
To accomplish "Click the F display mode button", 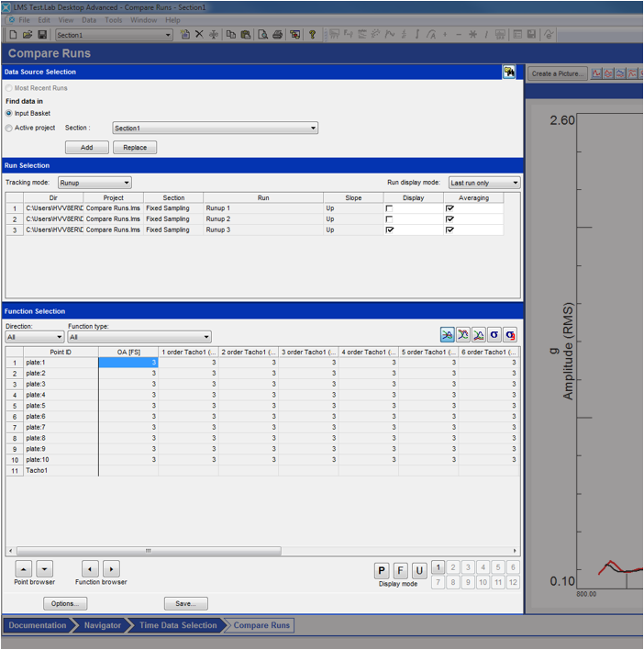I will pyautogui.click(x=400, y=571).
